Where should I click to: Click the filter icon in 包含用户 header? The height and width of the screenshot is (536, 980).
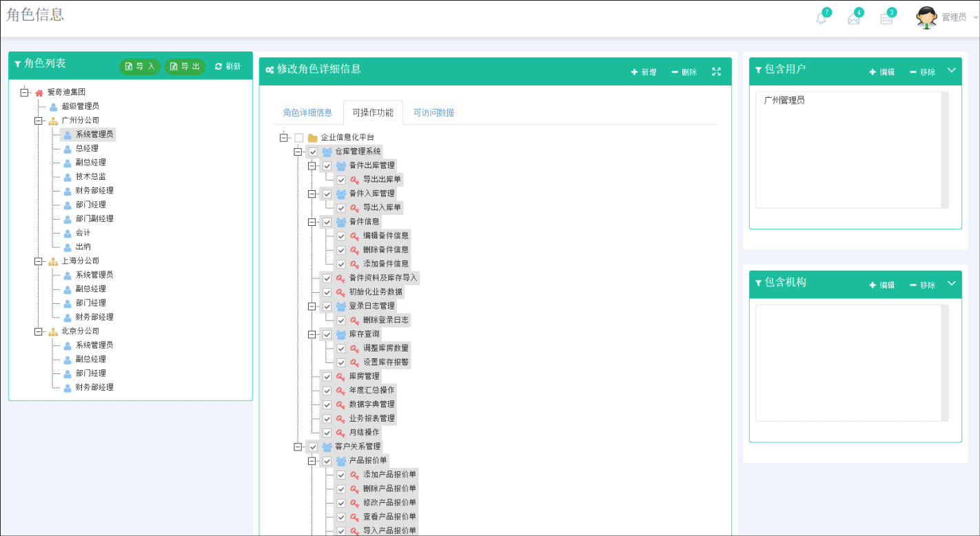point(759,70)
